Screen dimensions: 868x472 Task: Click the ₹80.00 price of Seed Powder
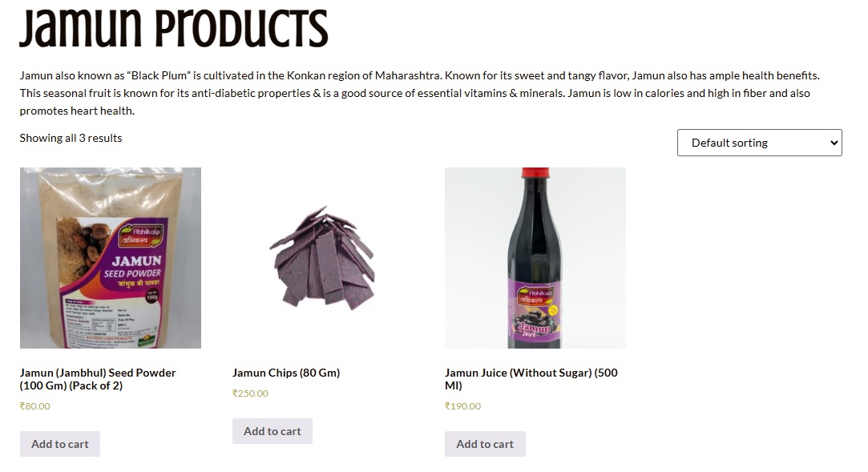pyautogui.click(x=35, y=406)
